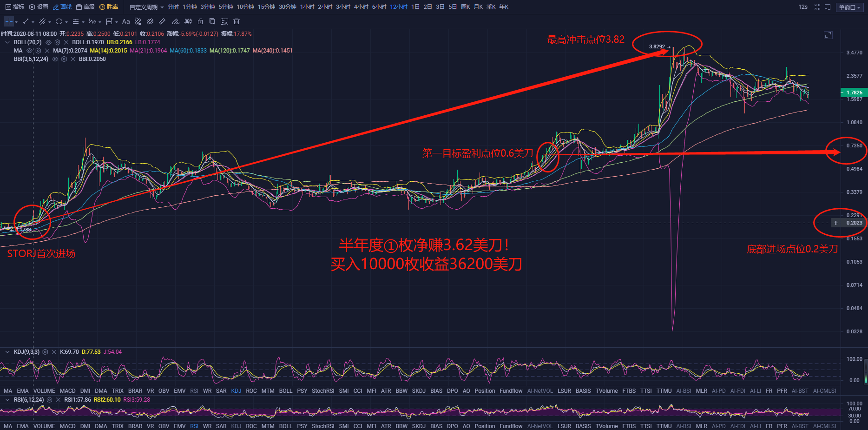Open the 设置 settings menu
The image size is (868, 430).
click(39, 7)
